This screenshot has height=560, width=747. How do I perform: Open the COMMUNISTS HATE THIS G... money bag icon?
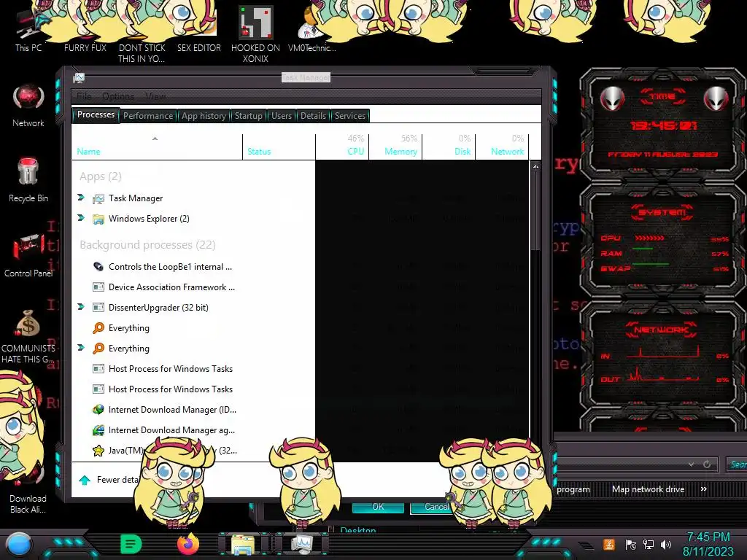click(x=28, y=336)
